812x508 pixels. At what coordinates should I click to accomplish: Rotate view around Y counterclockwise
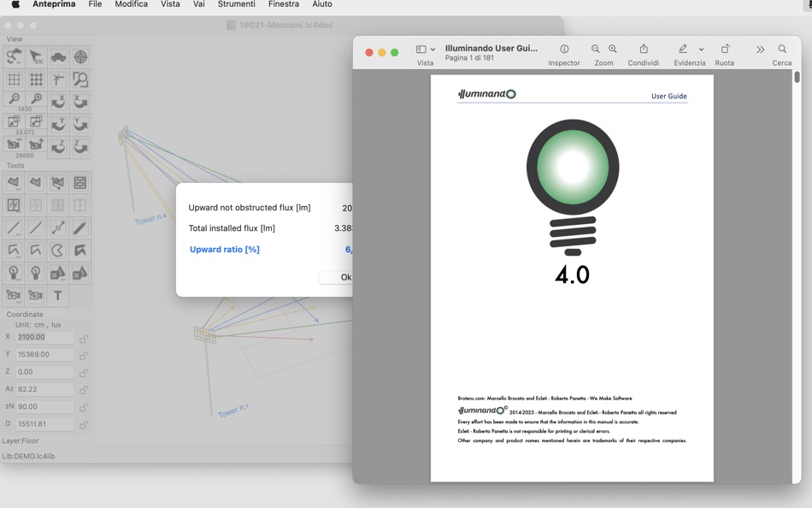coord(58,124)
